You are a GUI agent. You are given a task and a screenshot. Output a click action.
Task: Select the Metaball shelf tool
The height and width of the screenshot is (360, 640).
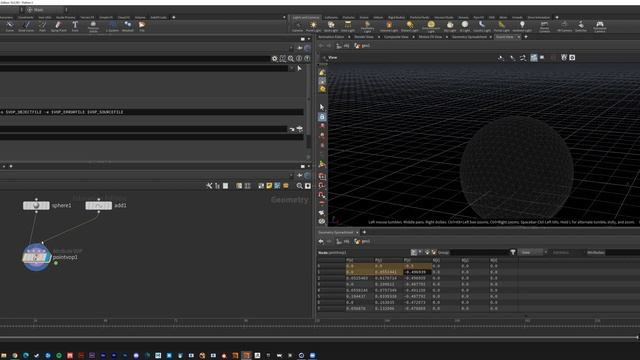click(x=128, y=27)
